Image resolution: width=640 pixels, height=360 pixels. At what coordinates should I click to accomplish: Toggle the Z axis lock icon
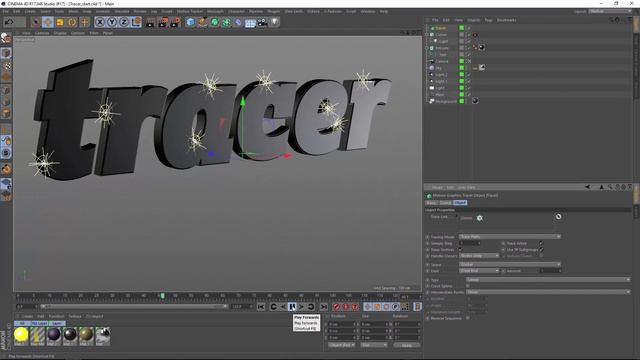[124, 22]
